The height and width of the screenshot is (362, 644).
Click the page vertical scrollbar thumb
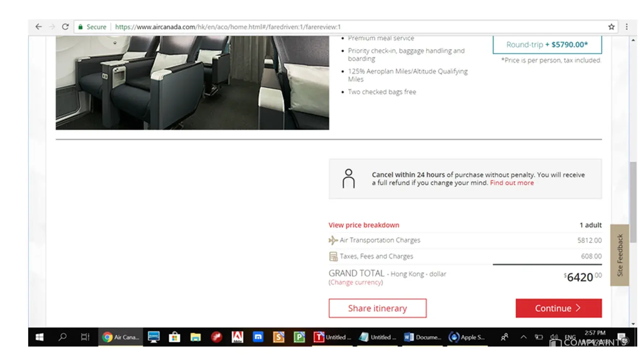pyautogui.click(x=633, y=202)
